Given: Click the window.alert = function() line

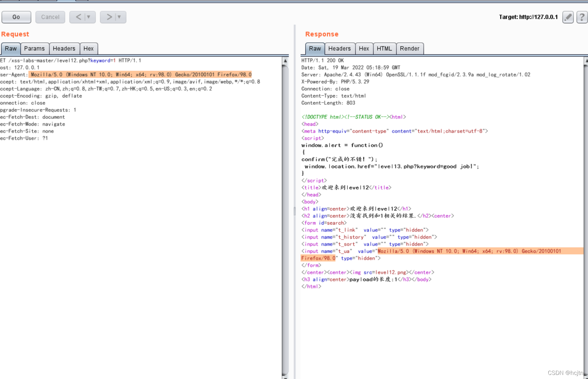Looking at the screenshot, I should pos(342,145).
